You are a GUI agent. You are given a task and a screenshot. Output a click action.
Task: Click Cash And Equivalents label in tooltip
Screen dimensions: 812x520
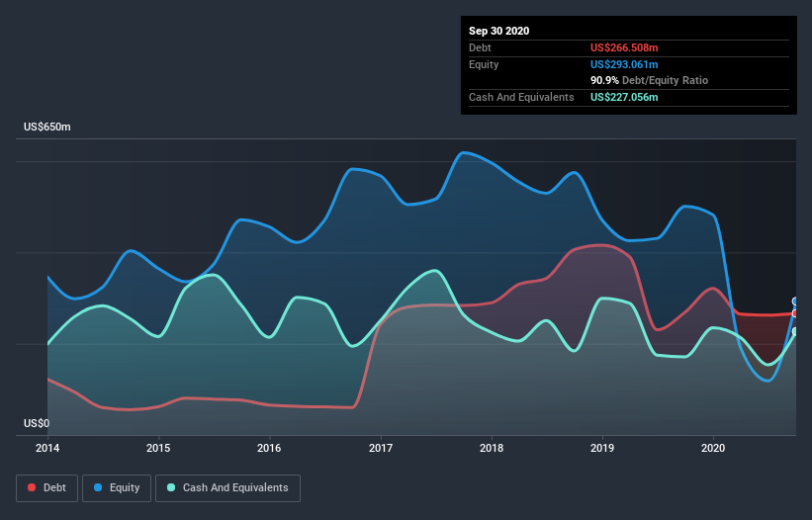[521, 97]
